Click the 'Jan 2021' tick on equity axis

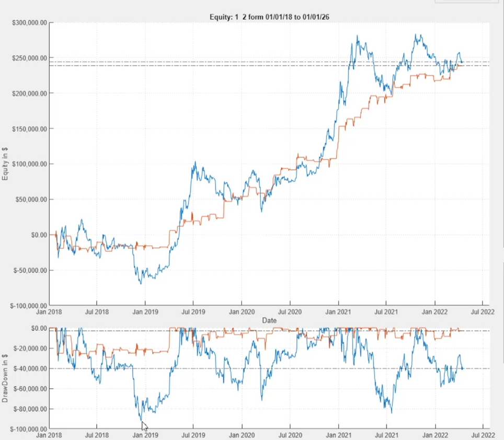click(x=338, y=312)
